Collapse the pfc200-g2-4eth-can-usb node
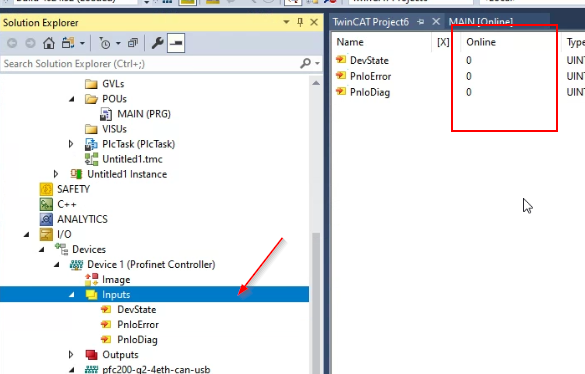Screen dimensions: 585x374 [72, 370]
